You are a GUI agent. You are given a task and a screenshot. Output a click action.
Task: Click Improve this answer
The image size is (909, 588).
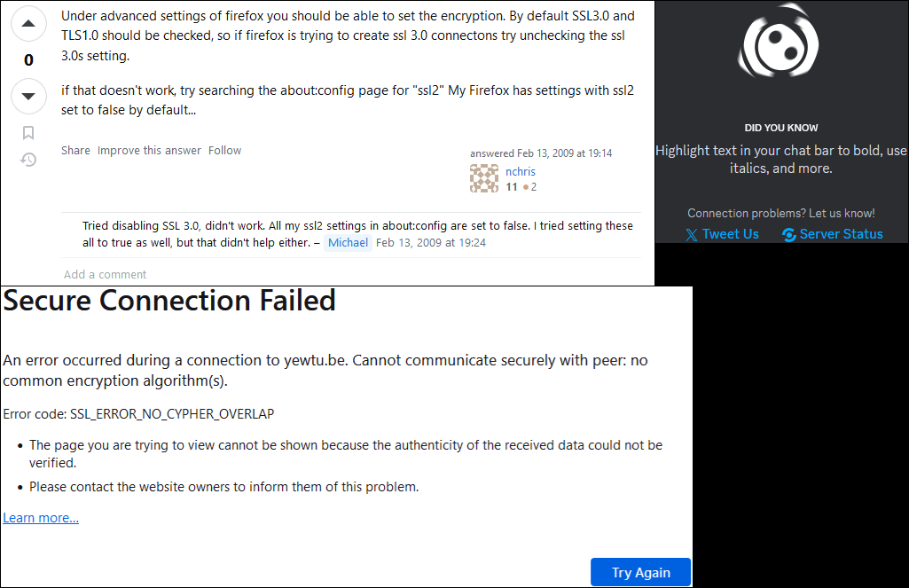[149, 151]
